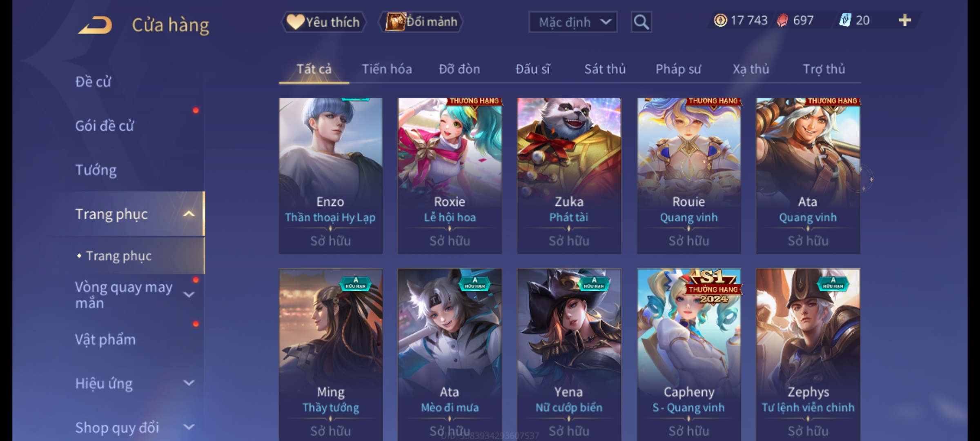Switch to the Tiến hóa tab
980x441 pixels.
(387, 69)
